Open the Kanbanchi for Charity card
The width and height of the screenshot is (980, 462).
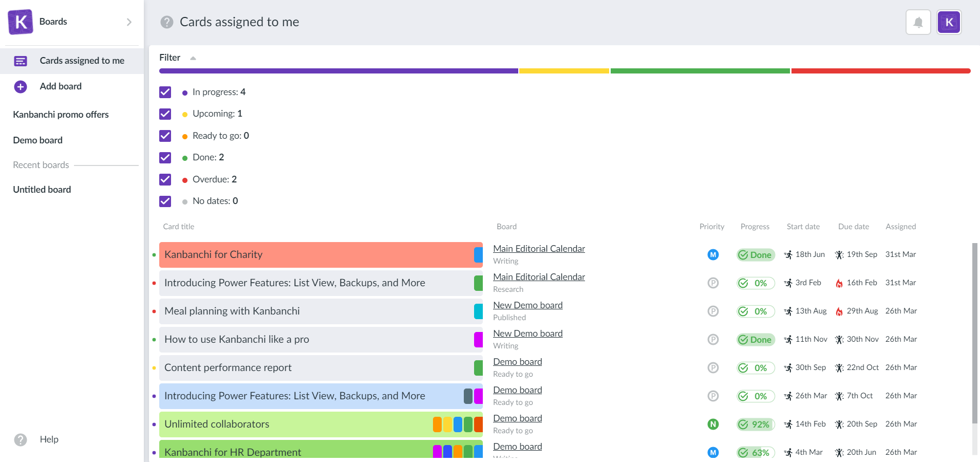coord(321,255)
